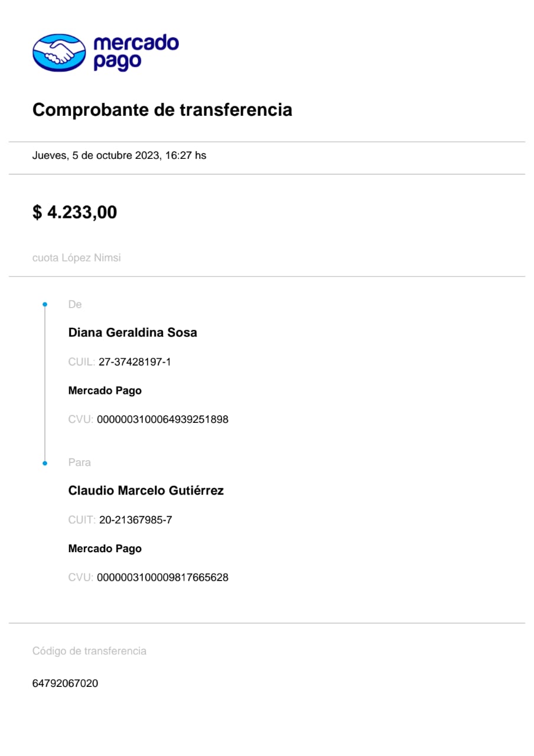Click the CUIL number 27-37428197-1
534x756 pixels.
point(135,362)
